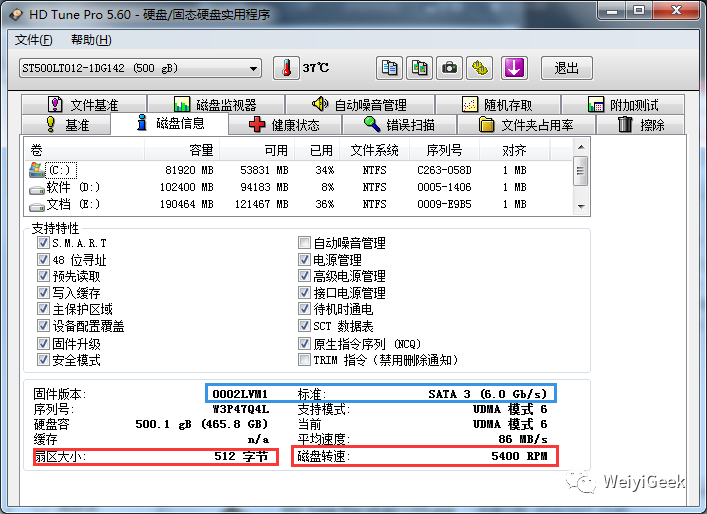Click the 可用 column header
The height and width of the screenshot is (514, 707).
[257, 150]
